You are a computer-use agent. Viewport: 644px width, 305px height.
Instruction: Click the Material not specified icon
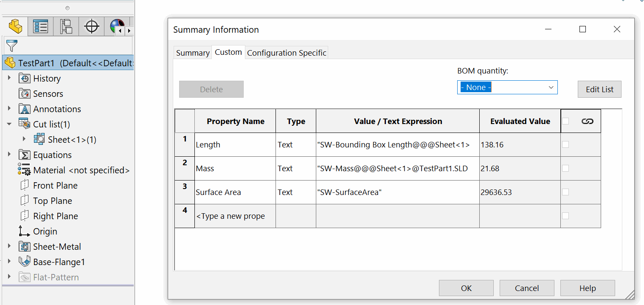[25, 170]
